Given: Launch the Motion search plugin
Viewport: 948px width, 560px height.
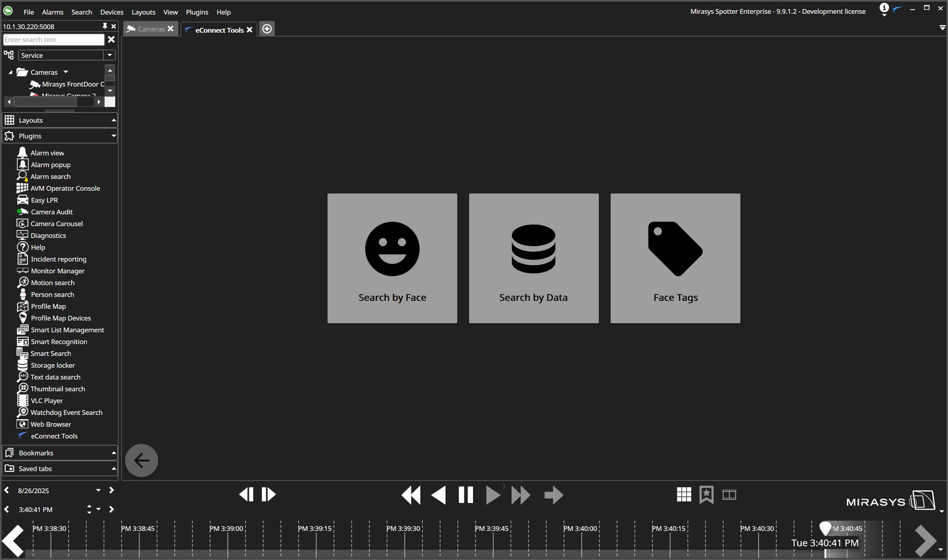Looking at the screenshot, I should coord(53,282).
